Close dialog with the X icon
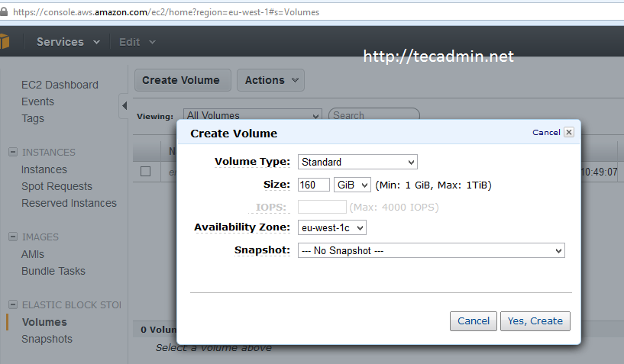This screenshot has width=624, height=364. click(x=569, y=132)
